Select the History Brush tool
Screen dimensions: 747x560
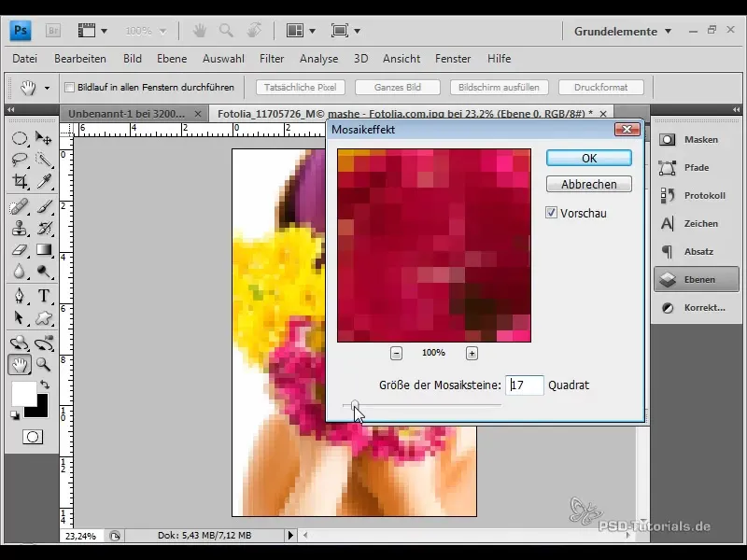tap(44, 229)
